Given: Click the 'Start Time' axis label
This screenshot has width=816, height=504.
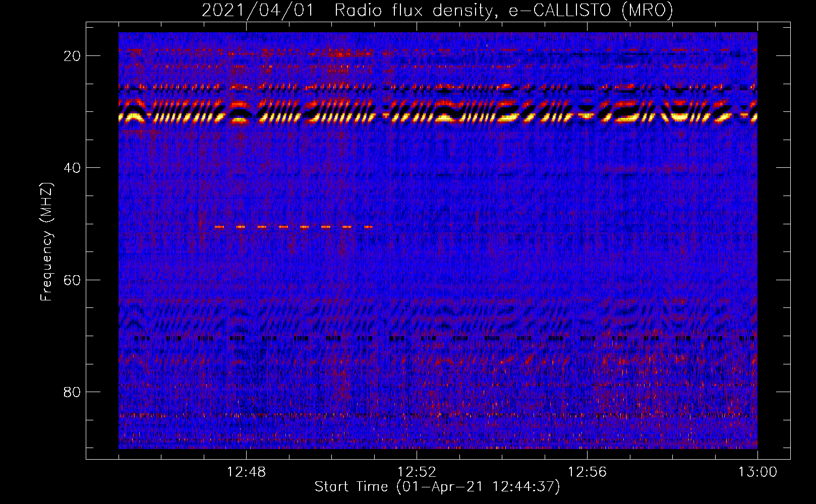Looking at the screenshot, I should click(x=437, y=487).
